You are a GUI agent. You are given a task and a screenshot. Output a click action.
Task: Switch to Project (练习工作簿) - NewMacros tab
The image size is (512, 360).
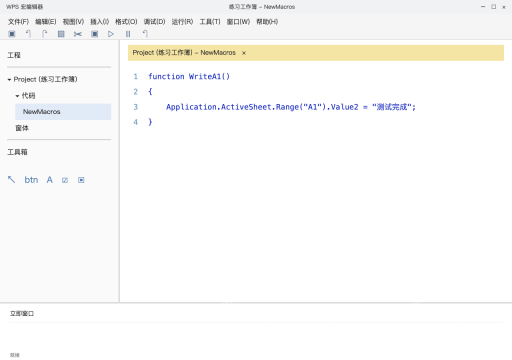[184, 53]
